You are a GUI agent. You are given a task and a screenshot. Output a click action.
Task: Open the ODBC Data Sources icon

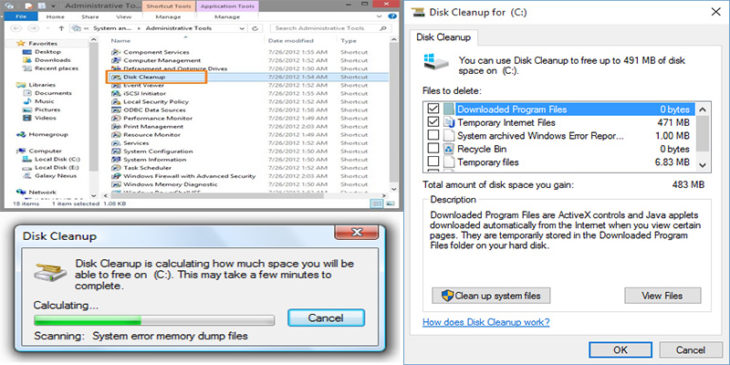pos(116,110)
